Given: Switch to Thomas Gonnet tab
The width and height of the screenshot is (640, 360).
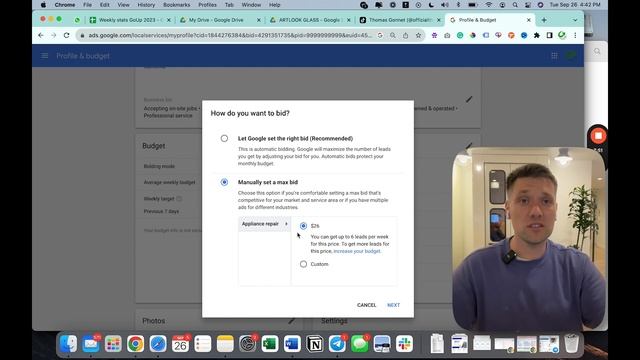Looking at the screenshot, I should point(399,20).
